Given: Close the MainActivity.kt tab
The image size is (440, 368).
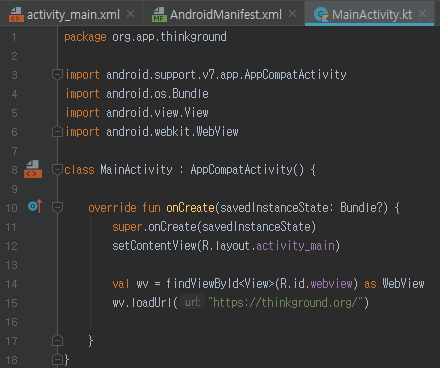Looking at the screenshot, I should point(423,14).
